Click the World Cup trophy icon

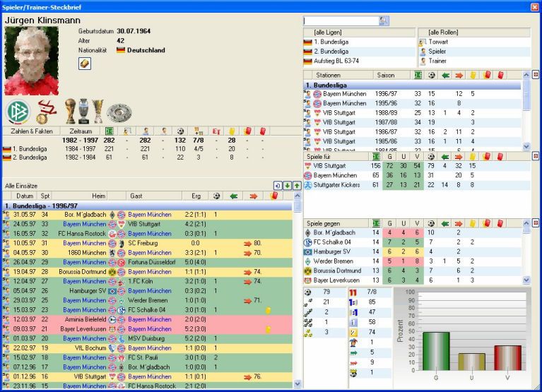70,111
